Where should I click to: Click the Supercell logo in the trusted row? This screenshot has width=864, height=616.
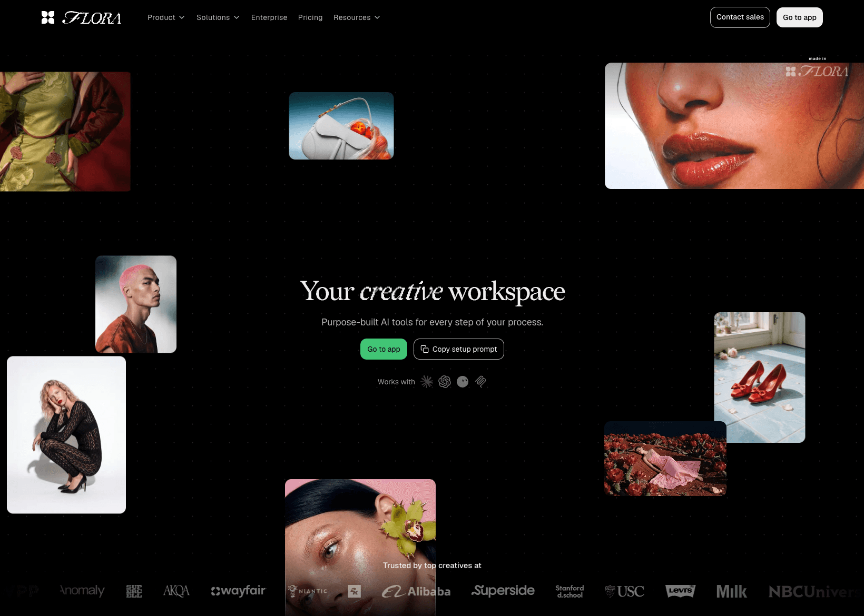pyautogui.click(x=134, y=591)
